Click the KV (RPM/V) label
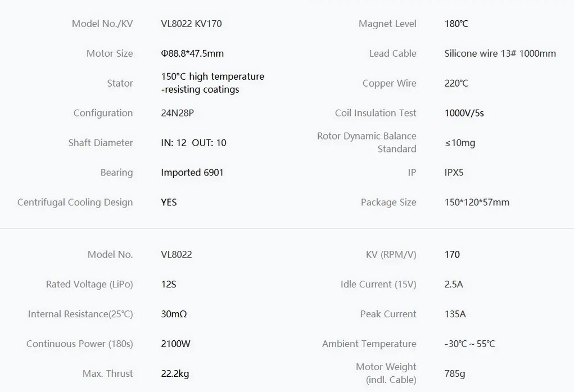This screenshot has width=574, height=392. click(x=391, y=255)
